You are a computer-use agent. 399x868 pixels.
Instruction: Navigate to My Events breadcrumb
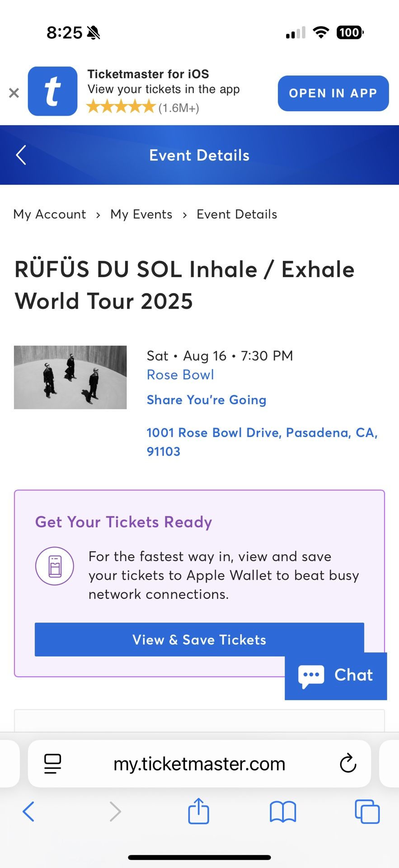click(x=141, y=214)
